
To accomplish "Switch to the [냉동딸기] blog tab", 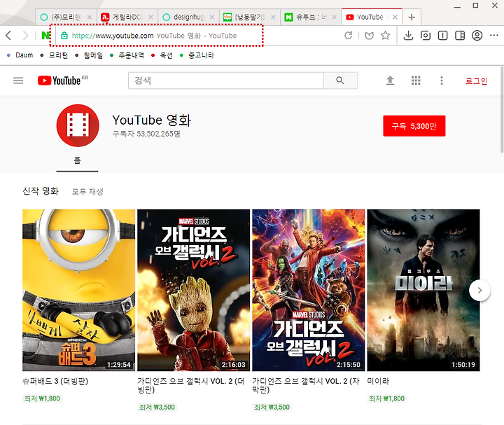I will (x=249, y=17).
